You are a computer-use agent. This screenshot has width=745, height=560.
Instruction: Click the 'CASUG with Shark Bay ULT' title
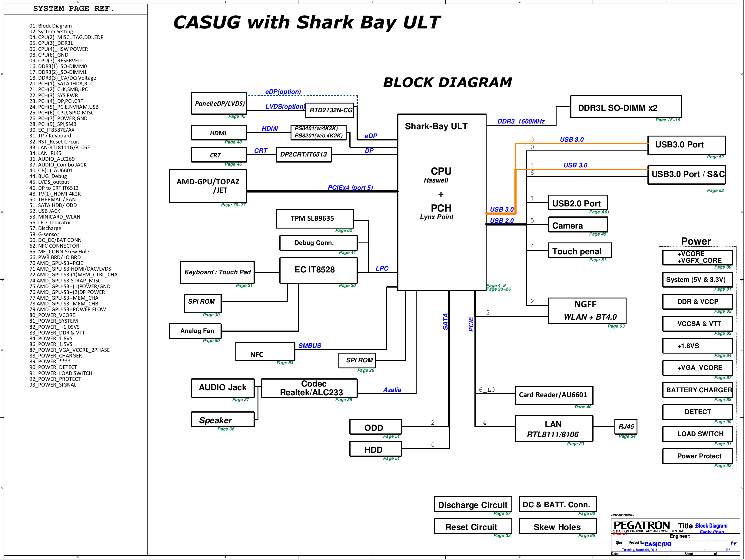pyautogui.click(x=307, y=22)
